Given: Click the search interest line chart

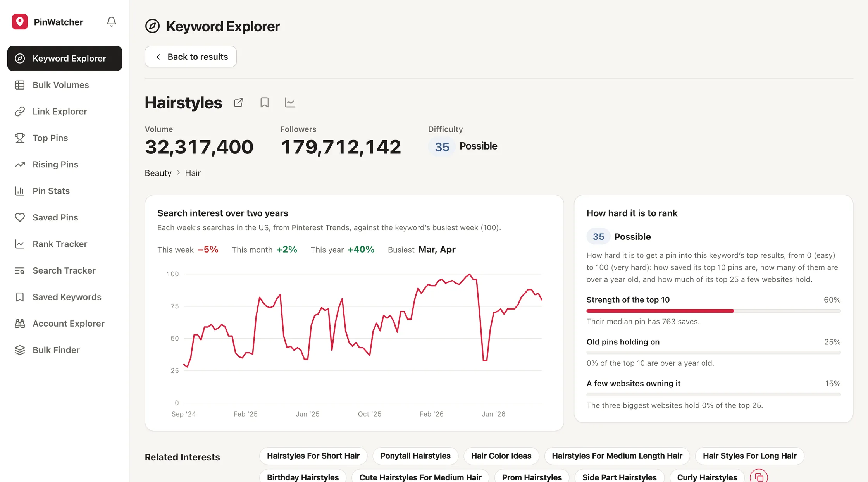Looking at the screenshot, I should point(362,338).
